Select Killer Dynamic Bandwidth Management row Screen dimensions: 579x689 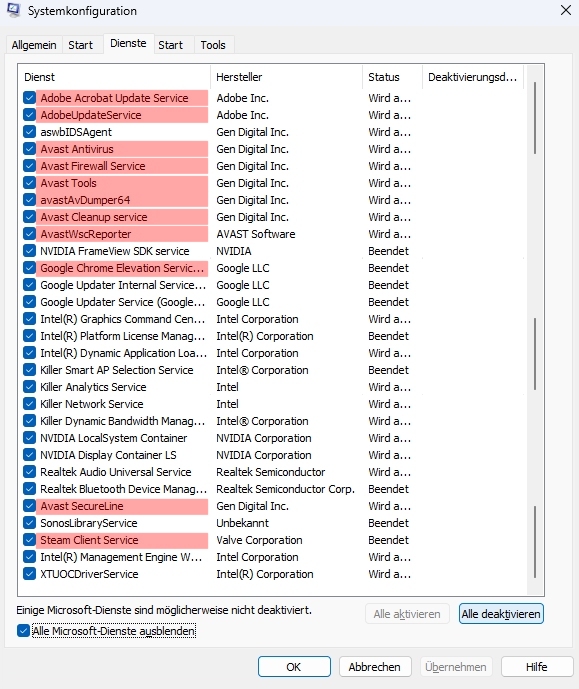pyautogui.click(x=123, y=421)
